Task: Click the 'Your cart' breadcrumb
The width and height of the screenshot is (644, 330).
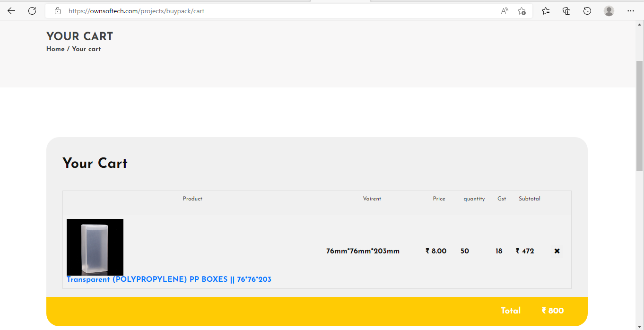Action: (x=86, y=49)
